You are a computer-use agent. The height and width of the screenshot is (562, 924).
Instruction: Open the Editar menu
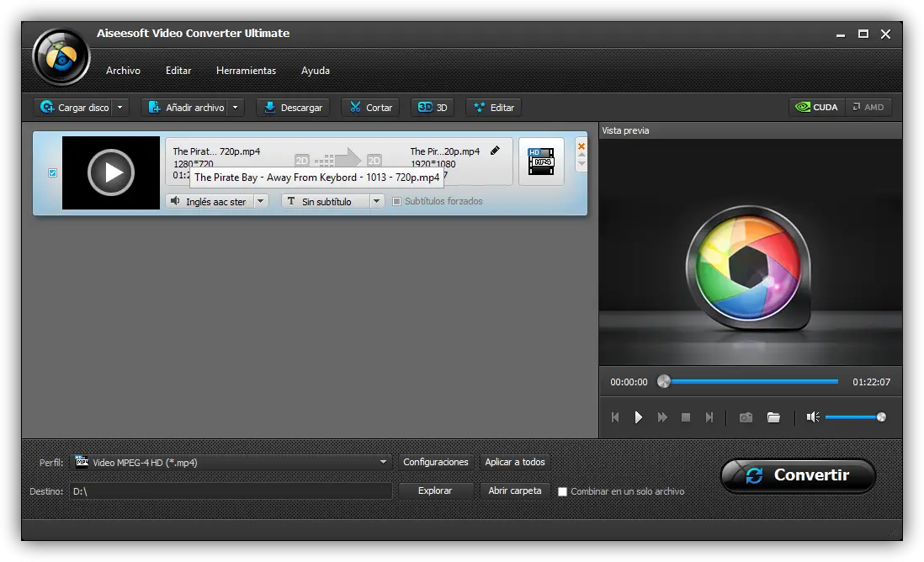[x=178, y=70]
